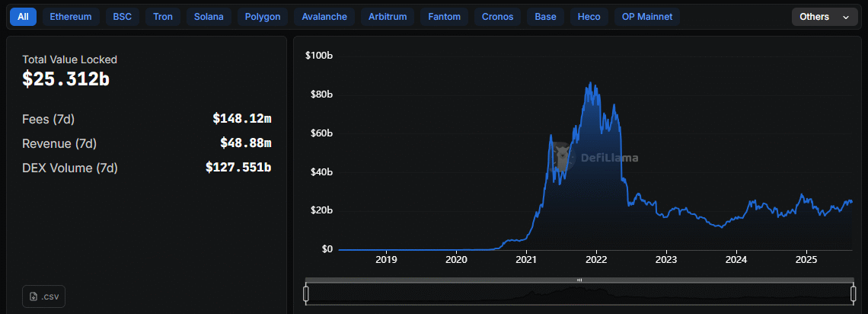The image size is (868, 314).
Task: View the Fantom chain tab
Action: [x=445, y=17]
